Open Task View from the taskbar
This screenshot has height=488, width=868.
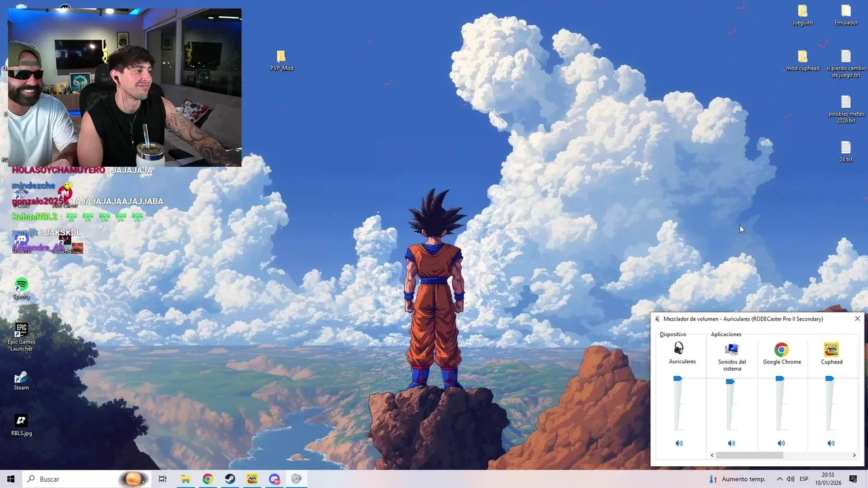pos(163,479)
